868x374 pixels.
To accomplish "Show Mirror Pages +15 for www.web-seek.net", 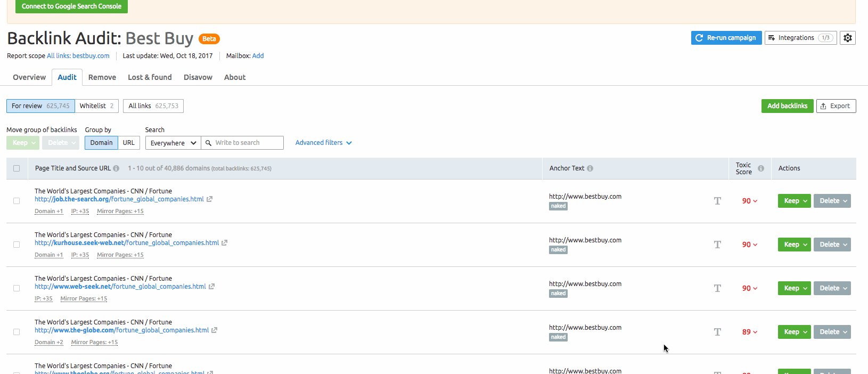I will [84, 299].
